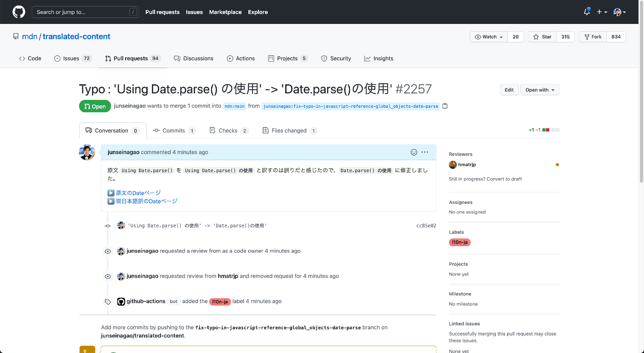Open Marketplace in top navigation
Viewport: 644px width, 353px height.
click(225, 12)
